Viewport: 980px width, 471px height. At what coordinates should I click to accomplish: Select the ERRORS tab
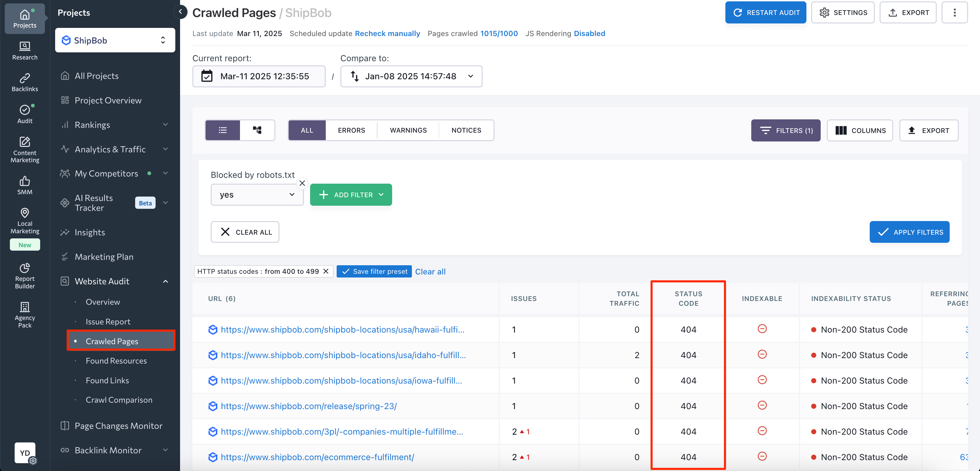tap(351, 130)
